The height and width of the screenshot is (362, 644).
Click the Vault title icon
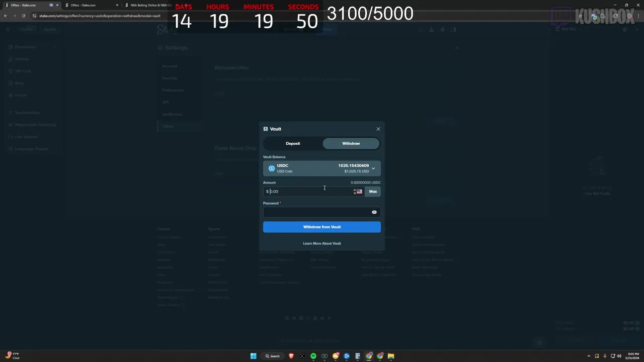[x=266, y=129]
